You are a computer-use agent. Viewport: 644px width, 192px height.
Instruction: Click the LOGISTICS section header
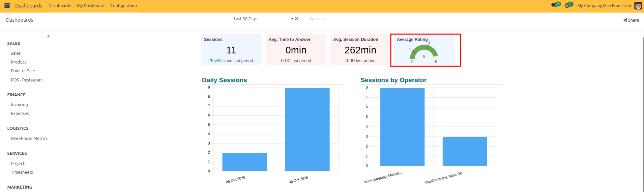pyautogui.click(x=18, y=128)
